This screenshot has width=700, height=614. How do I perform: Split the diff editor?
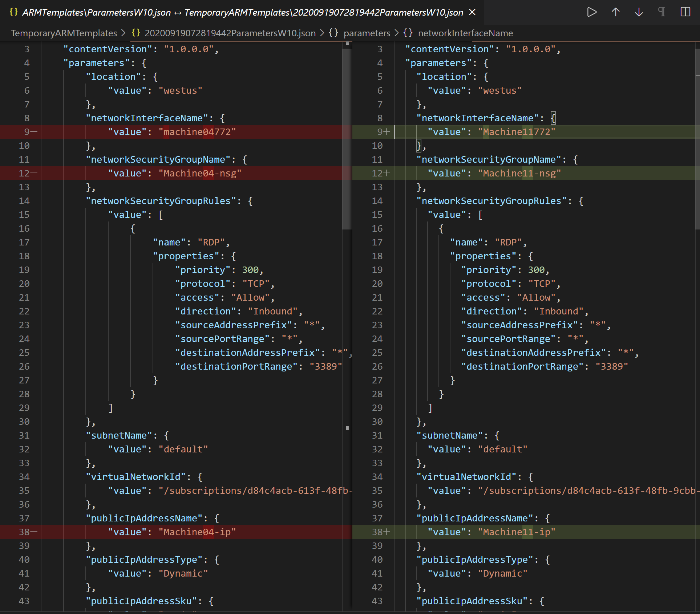[685, 12]
